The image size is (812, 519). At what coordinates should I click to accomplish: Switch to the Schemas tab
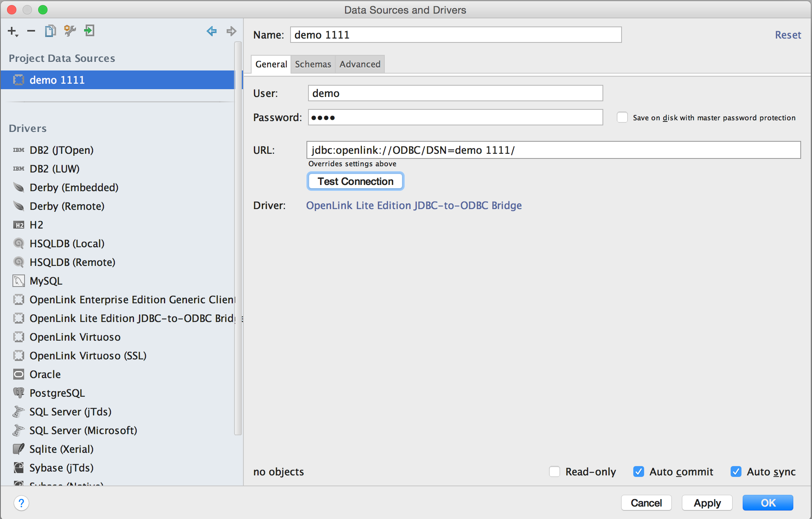[x=313, y=64]
